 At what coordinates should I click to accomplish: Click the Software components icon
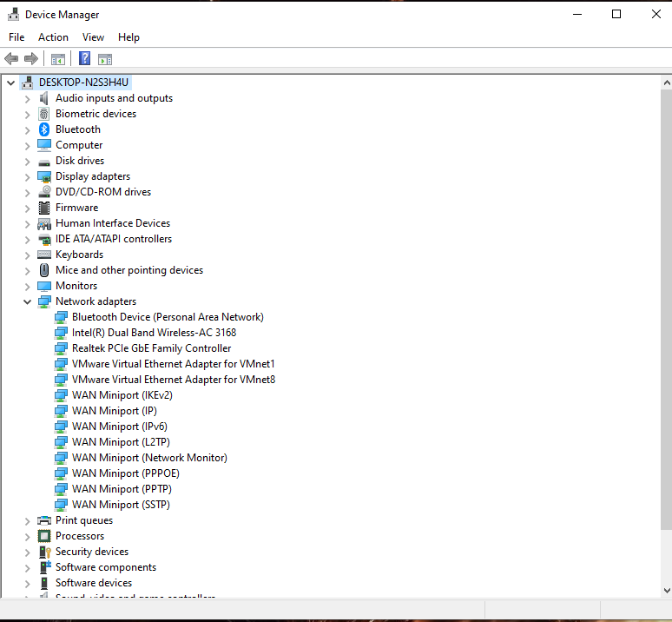pos(44,567)
